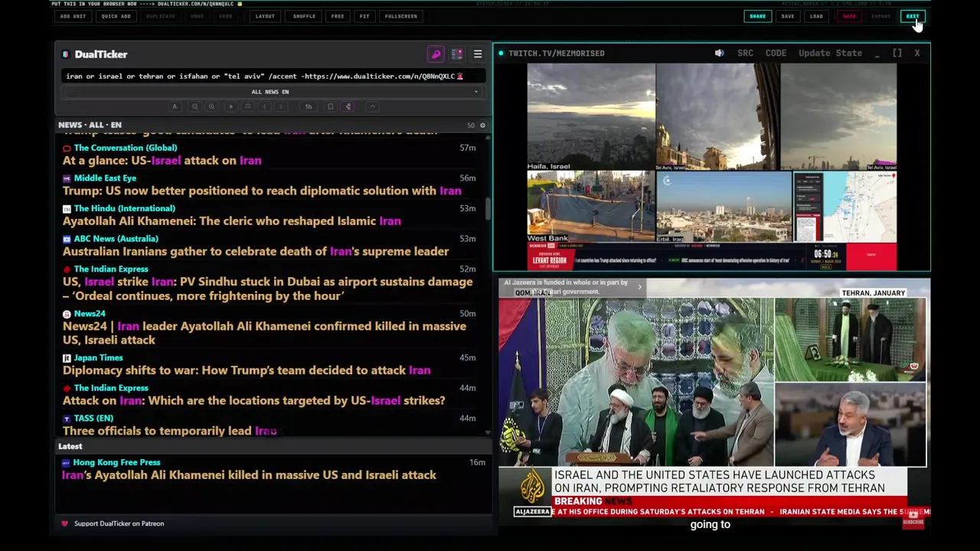Click the SAVE button
This screenshot has height=551, width=980.
pos(788,16)
